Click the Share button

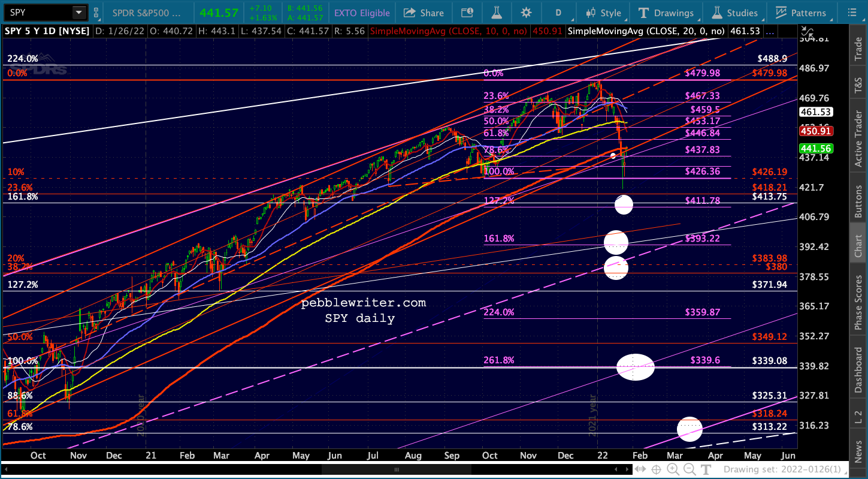[424, 13]
